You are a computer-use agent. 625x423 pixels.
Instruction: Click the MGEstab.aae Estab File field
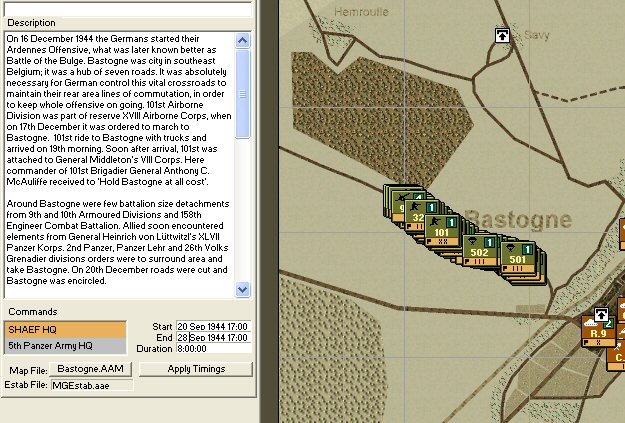point(92,386)
